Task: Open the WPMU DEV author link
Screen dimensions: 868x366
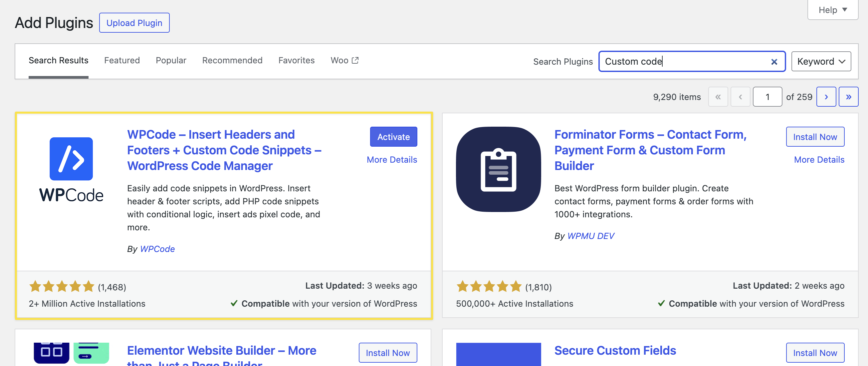Action: coord(591,236)
